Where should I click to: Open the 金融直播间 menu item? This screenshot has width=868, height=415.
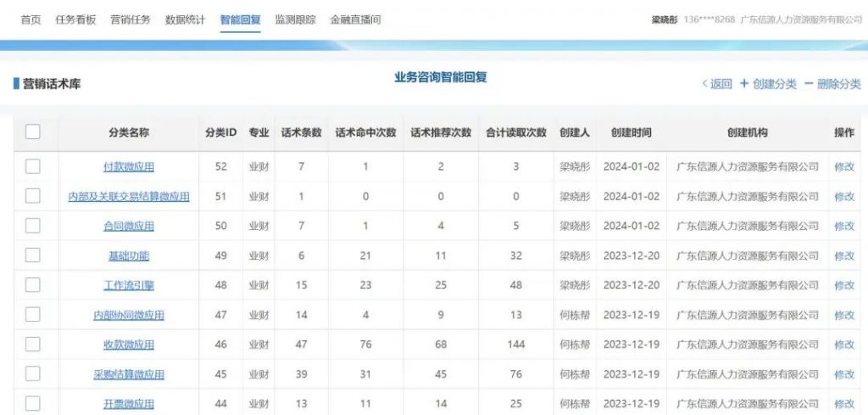pos(355,20)
